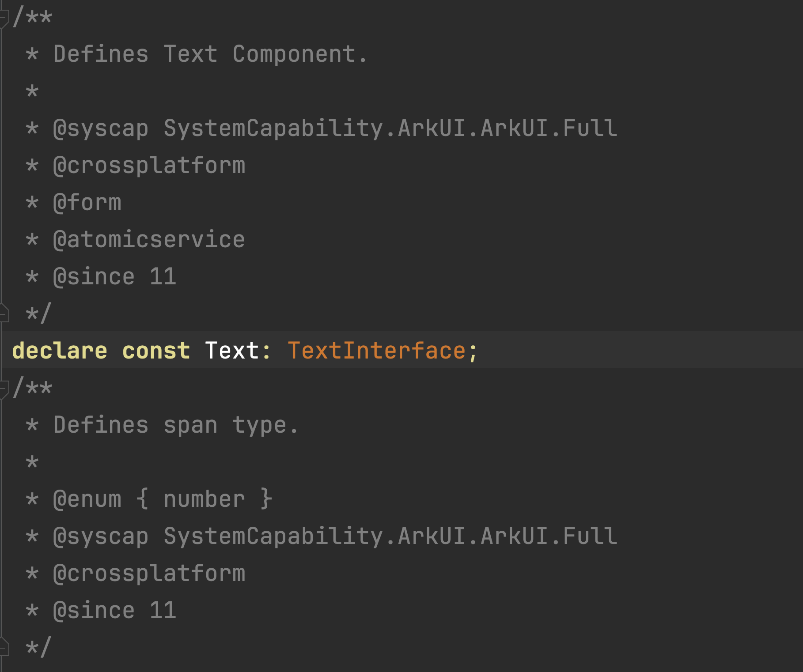Click the declare keyword
This screenshot has width=803, height=672.
(60, 351)
